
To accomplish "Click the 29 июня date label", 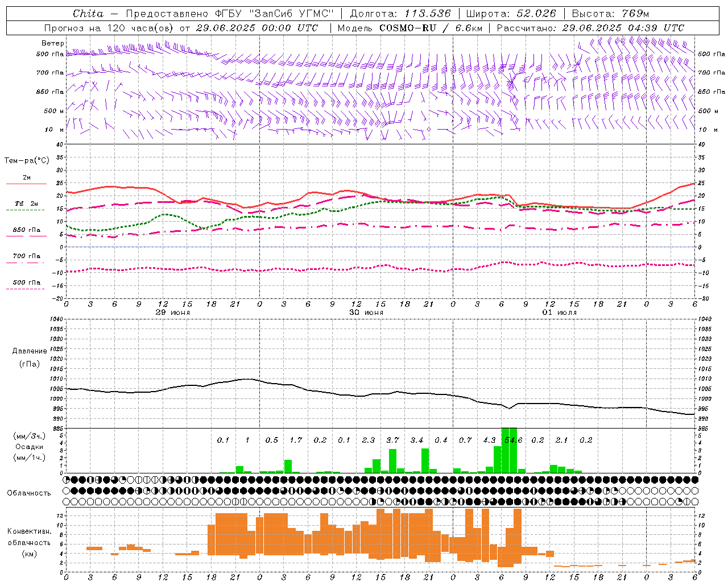I will tap(173, 313).
